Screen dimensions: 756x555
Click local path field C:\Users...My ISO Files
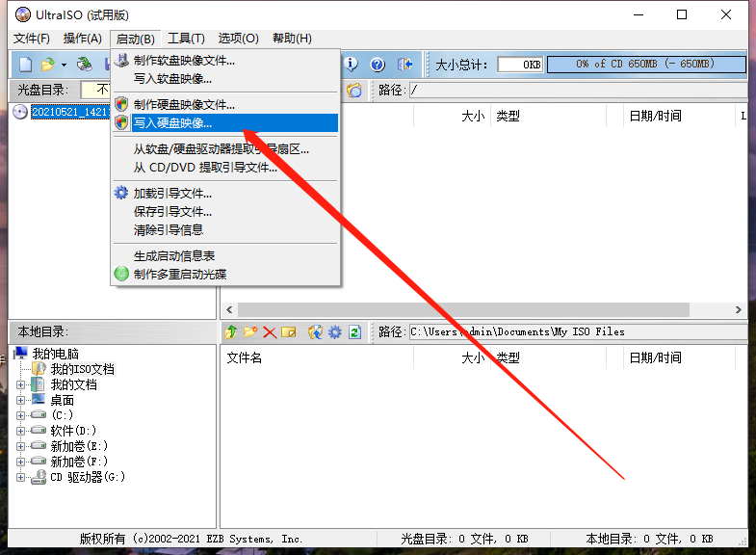click(x=579, y=331)
